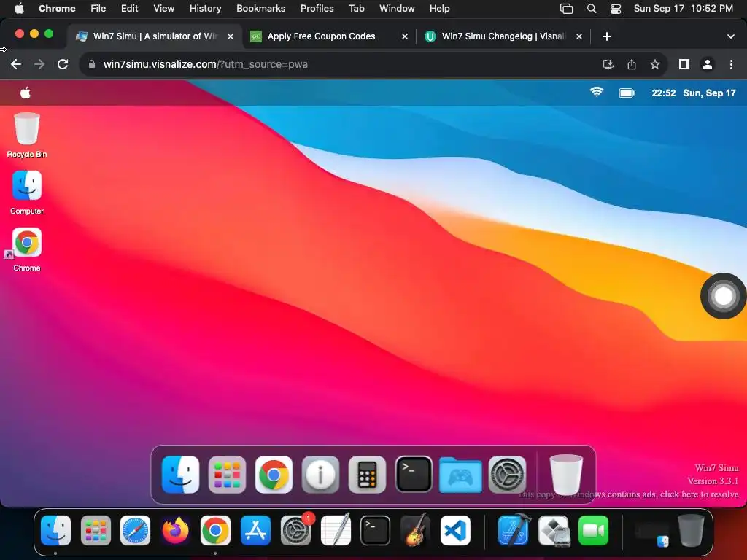View site info via the lock icon
Screen dimensions: 747x560
click(x=92, y=64)
